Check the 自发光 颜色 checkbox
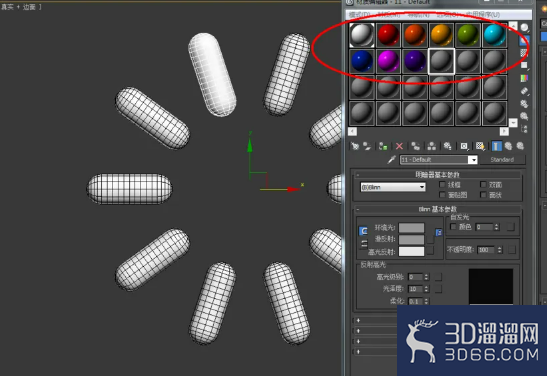The height and width of the screenshot is (376, 547). 453,227
